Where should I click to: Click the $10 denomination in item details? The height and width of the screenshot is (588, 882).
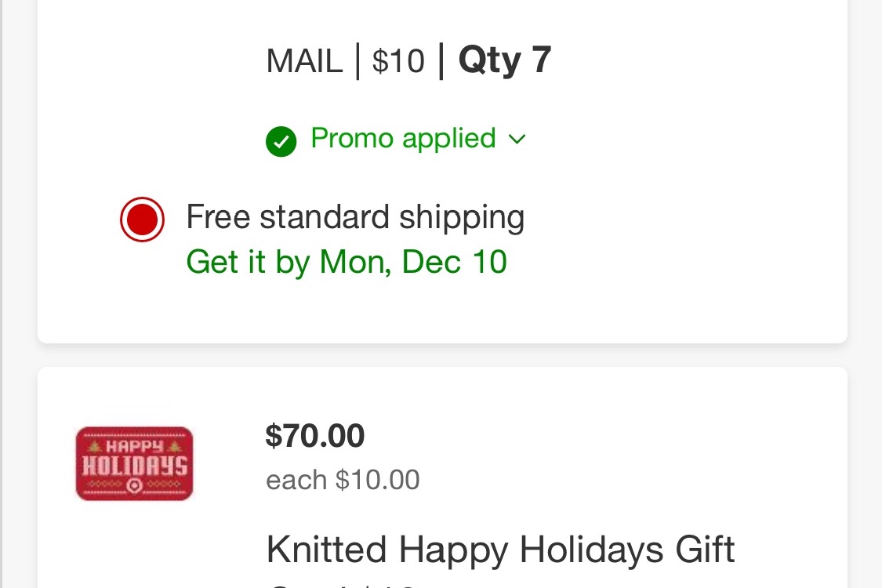pos(398,61)
